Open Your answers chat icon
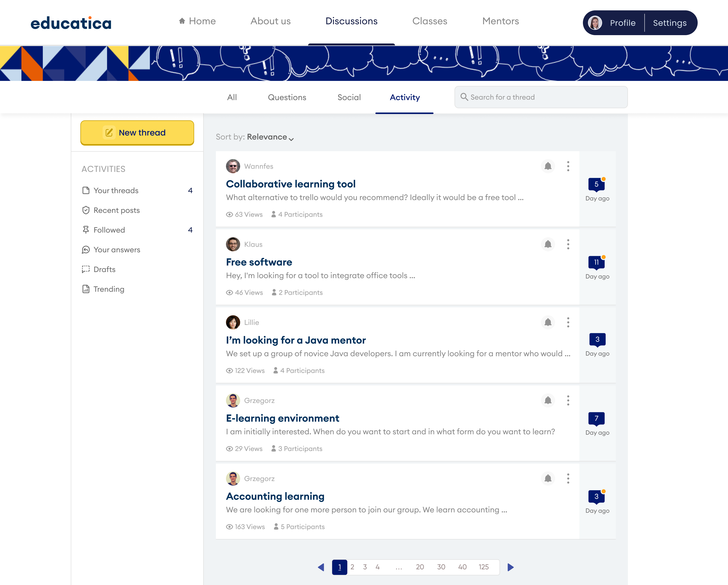The image size is (728, 585). pos(86,250)
